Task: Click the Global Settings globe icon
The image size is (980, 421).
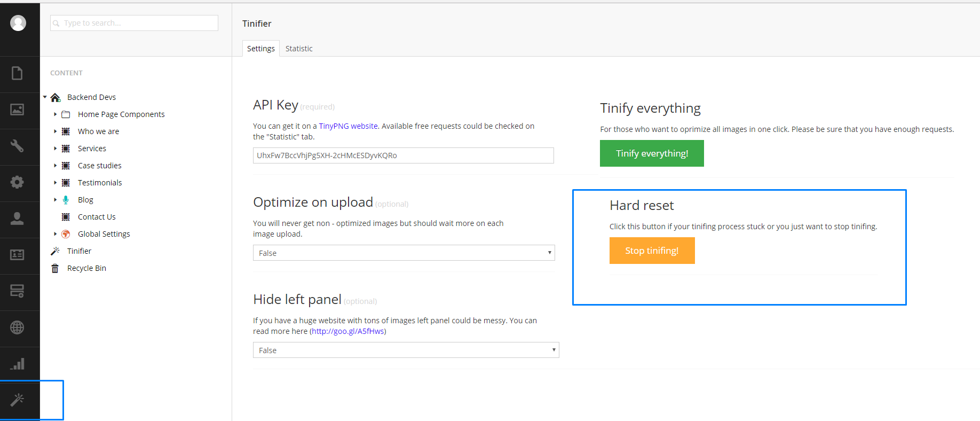Action: [66, 234]
